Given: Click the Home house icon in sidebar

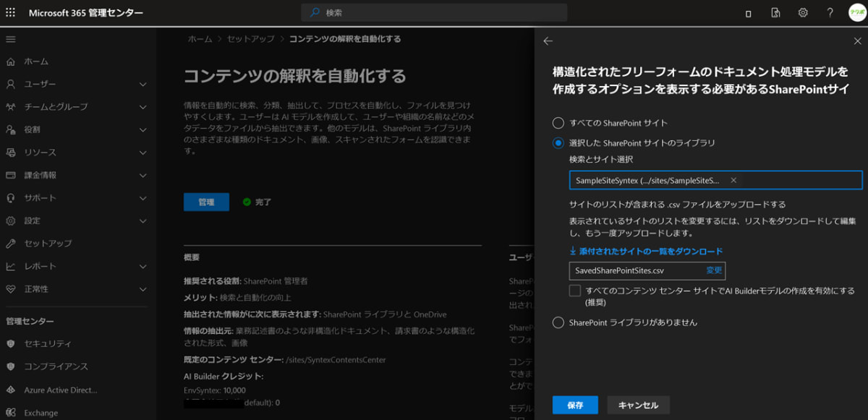Looking at the screenshot, I should [11, 61].
